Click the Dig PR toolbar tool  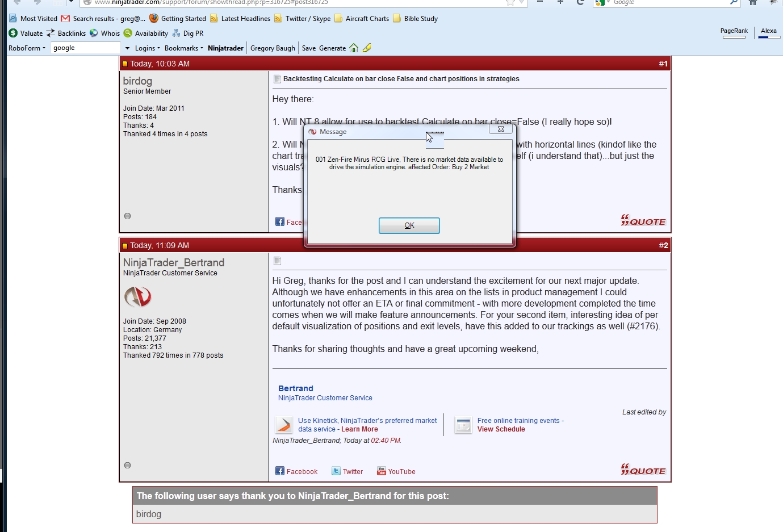[x=187, y=33]
